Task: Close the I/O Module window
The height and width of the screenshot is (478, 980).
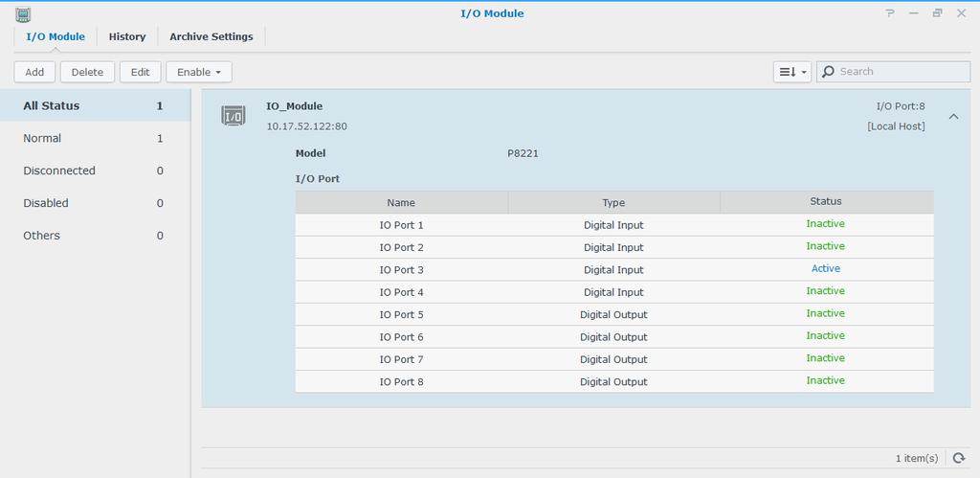Action: click(961, 13)
